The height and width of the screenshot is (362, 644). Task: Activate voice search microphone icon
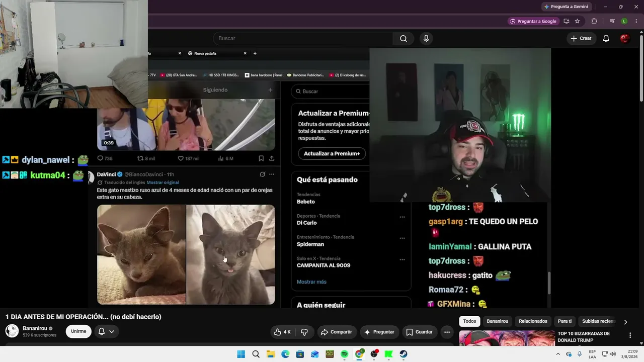pos(426,39)
